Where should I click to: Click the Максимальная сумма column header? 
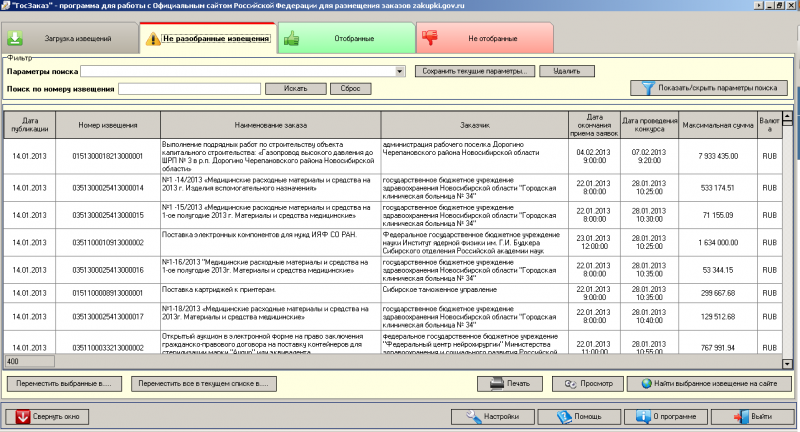[x=718, y=125]
